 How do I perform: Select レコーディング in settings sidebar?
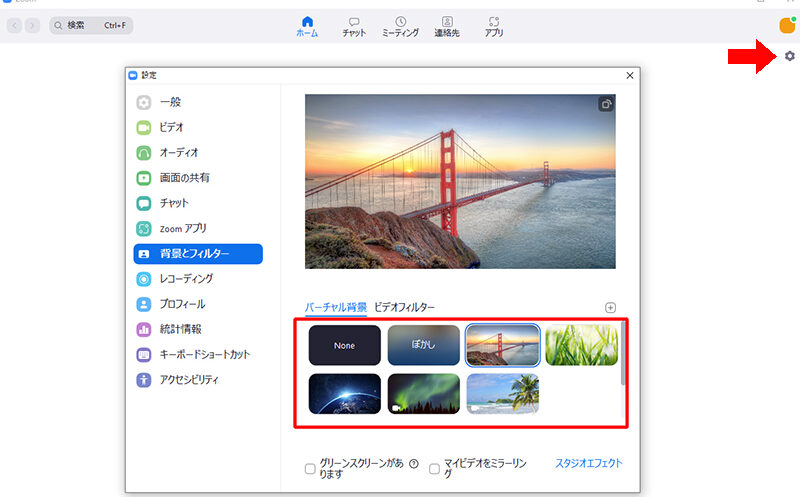point(198,279)
